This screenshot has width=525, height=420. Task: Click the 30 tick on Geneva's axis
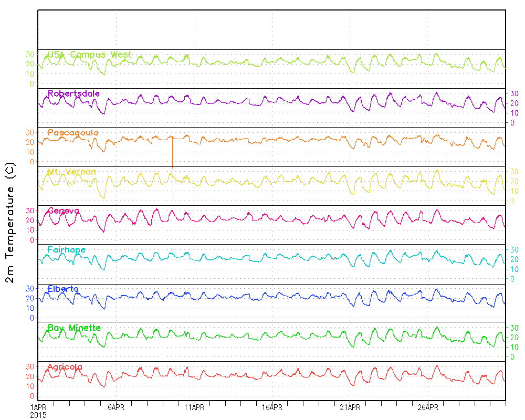[x=30, y=210]
